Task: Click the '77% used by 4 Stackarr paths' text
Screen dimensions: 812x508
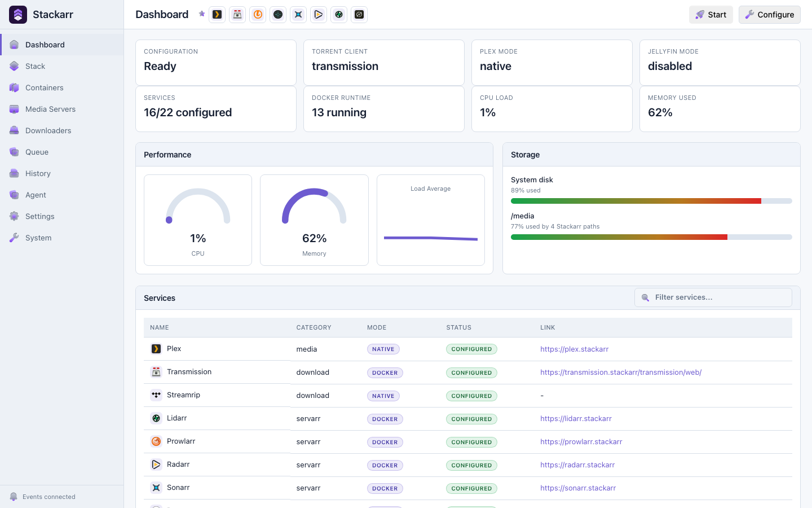Action: [555, 226]
